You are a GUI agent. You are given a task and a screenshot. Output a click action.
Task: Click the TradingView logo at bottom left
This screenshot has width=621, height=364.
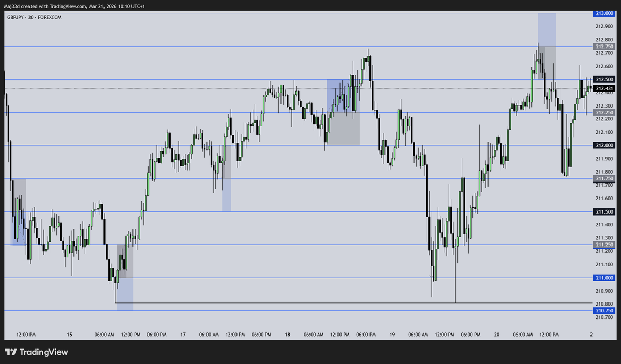(37, 352)
